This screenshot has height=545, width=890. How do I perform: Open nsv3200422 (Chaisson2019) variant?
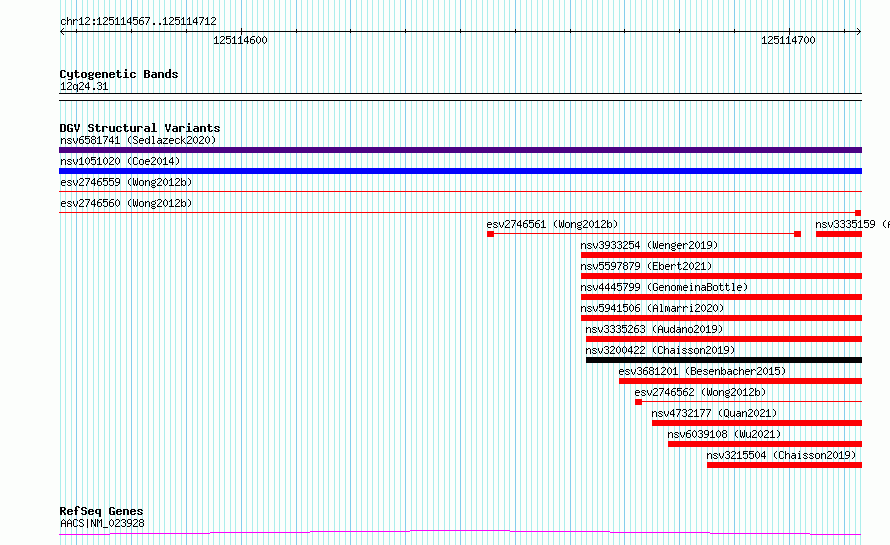660,350
